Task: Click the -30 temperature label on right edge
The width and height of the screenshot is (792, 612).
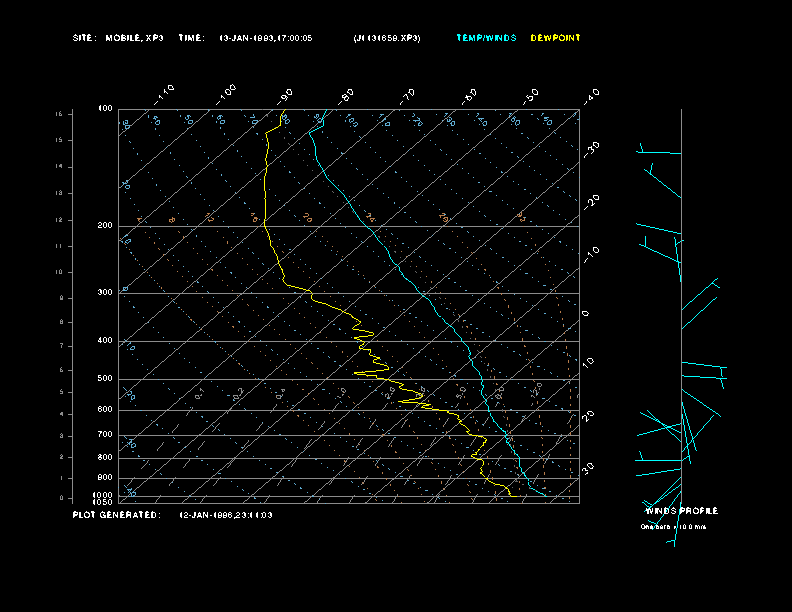Action: click(x=591, y=149)
